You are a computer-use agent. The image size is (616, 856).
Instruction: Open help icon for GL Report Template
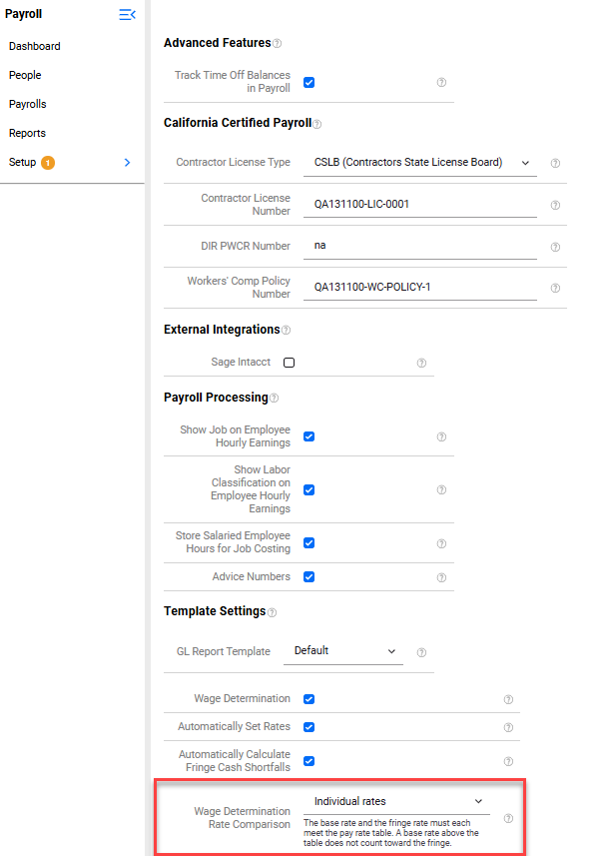coord(421,652)
